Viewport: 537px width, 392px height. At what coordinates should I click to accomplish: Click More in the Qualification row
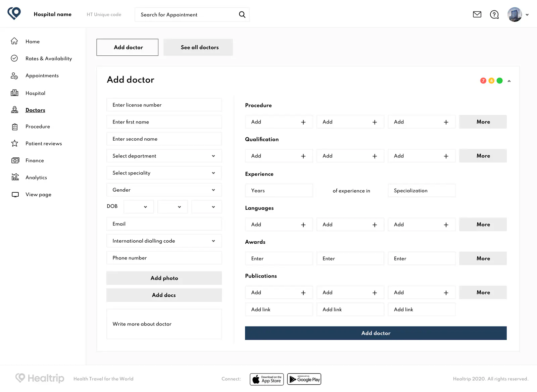pos(483,156)
